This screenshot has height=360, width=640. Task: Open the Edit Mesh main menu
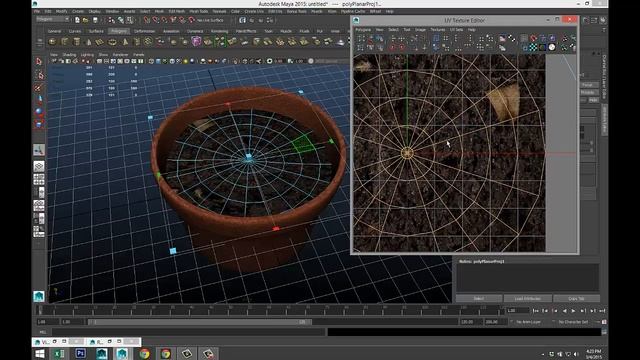[x=177, y=11]
